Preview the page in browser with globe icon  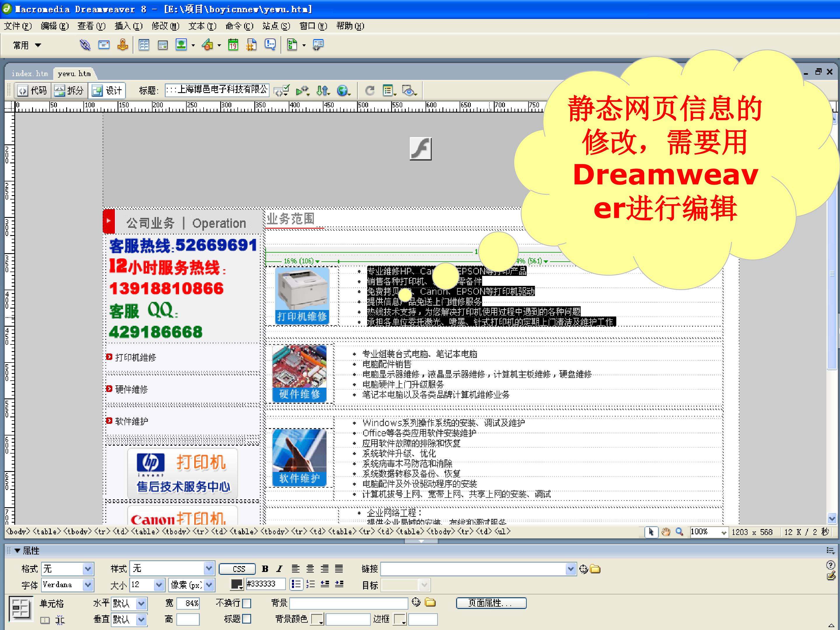343,91
